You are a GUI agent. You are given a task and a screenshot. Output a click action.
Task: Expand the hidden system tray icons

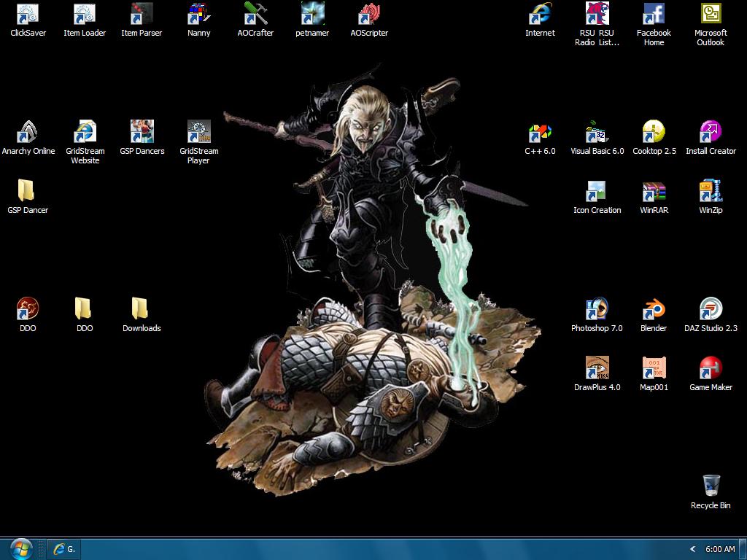[x=692, y=549]
